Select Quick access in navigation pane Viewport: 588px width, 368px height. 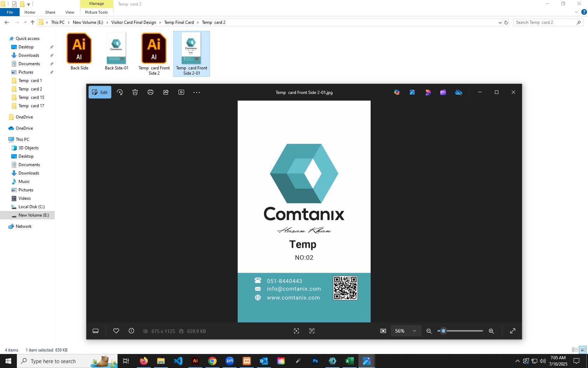(27, 39)
